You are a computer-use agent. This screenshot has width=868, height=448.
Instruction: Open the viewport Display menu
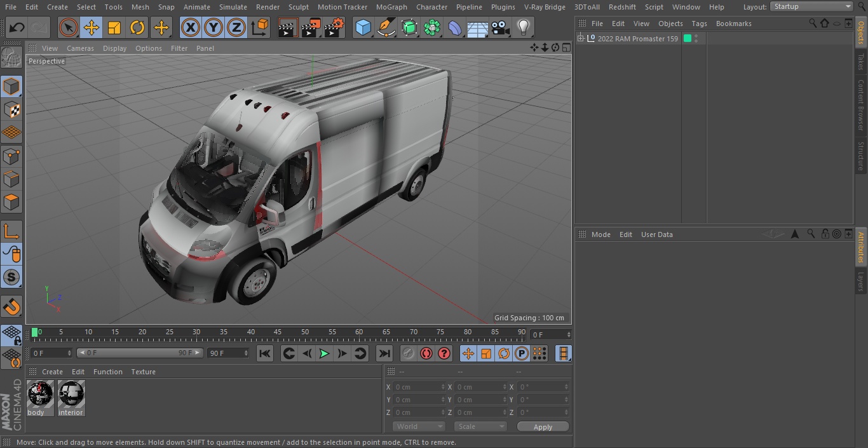pyautogui.click(x=114, y=48)
